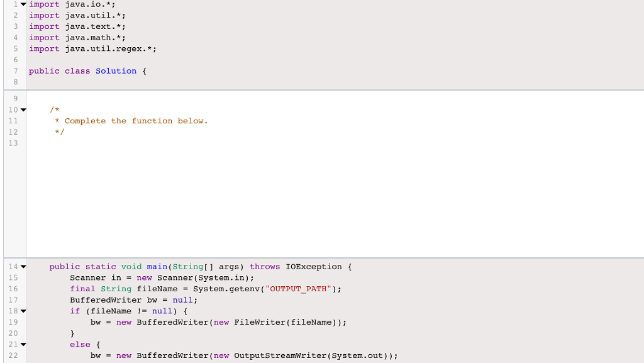Click line number 16 in the gutter
The image size is (644, 363).
(13, 289)
